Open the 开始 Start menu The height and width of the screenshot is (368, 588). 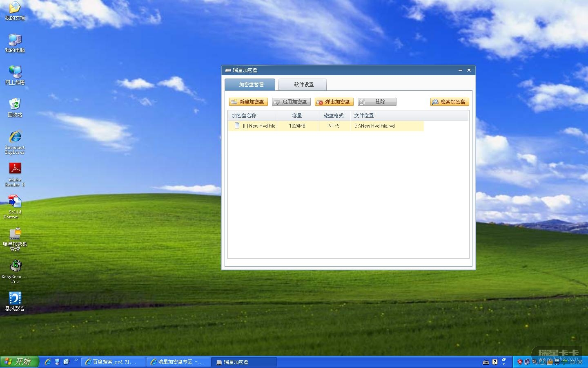pos(19,362)
